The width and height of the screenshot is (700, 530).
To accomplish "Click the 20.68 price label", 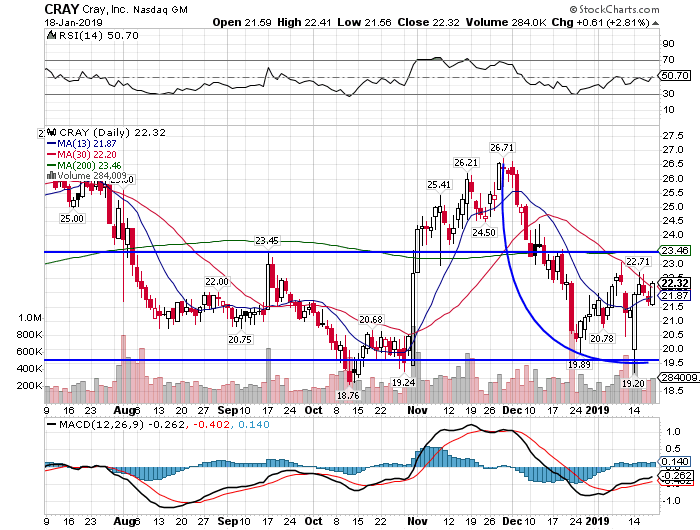I will click(x=371, y=319).
